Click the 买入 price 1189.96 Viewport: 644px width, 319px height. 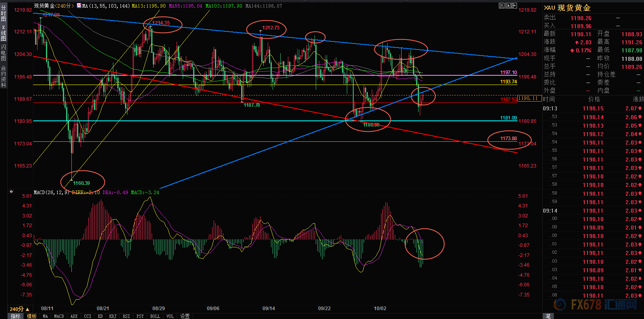click(581, 26)
